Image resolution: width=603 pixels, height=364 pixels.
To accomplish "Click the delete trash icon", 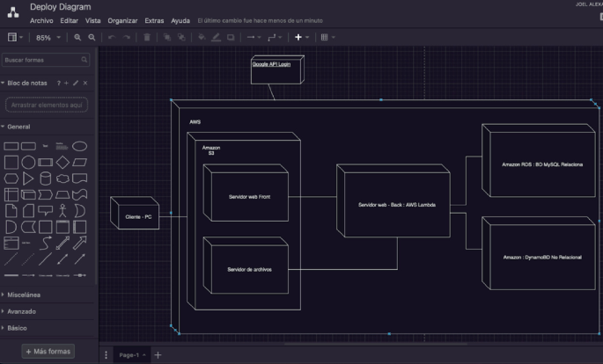I will click(147, 38).
